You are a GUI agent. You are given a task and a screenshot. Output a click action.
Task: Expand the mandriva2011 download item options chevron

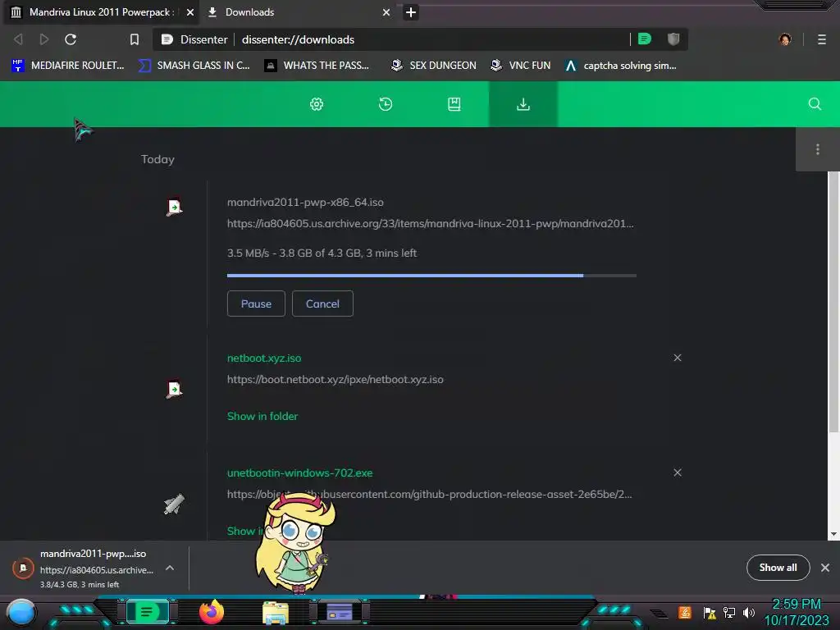(170, 568)
